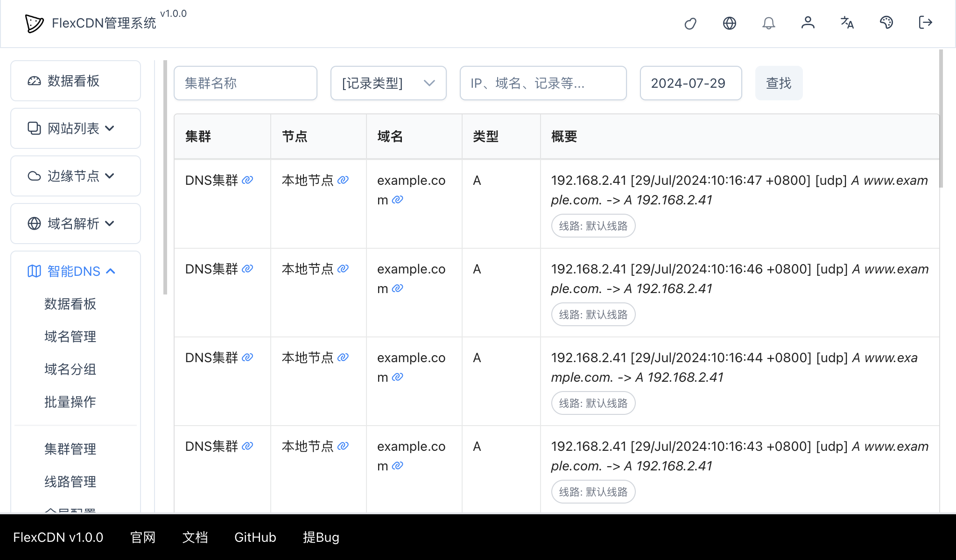This screenshot has width=956, height=560.
Task: Open the GitHub link in the footer
Action: tap(255, 538)
